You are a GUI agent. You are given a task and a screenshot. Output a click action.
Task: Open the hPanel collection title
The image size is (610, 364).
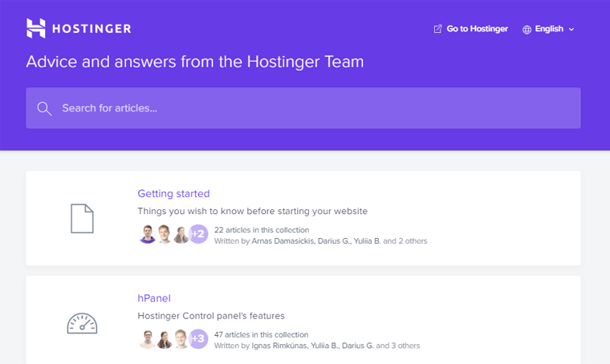point(154,298)
